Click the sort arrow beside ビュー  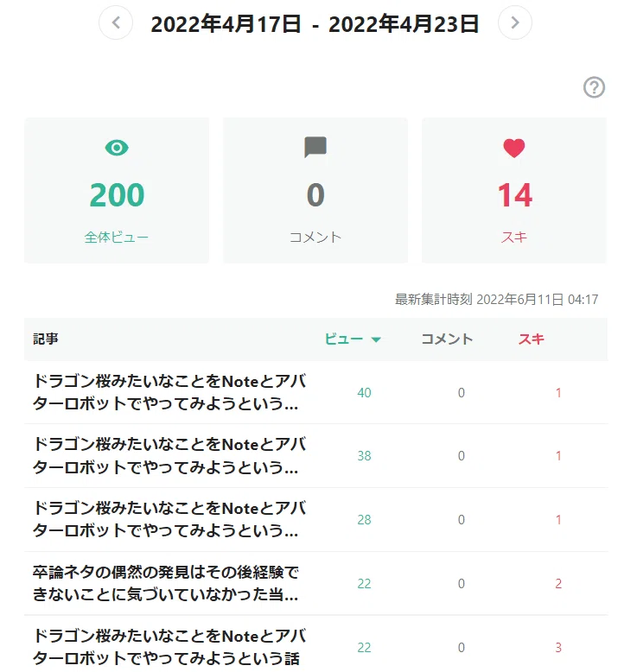(x=376, y=339)
